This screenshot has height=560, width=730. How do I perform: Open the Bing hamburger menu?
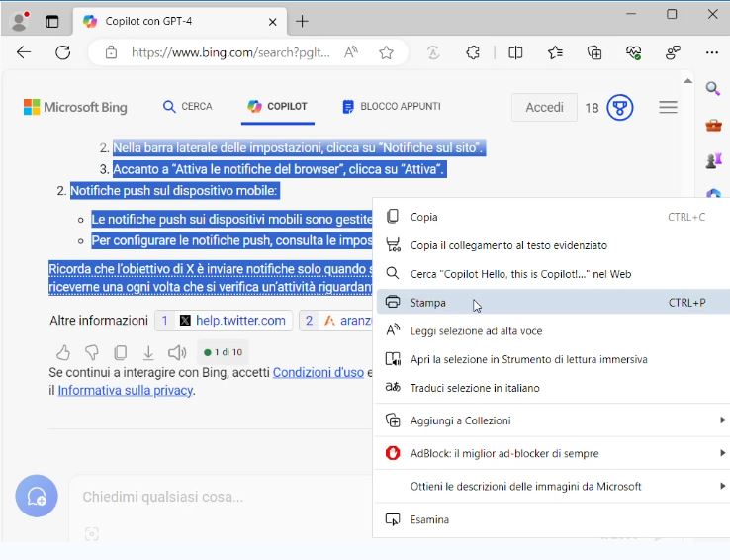[x=668, y=107]
